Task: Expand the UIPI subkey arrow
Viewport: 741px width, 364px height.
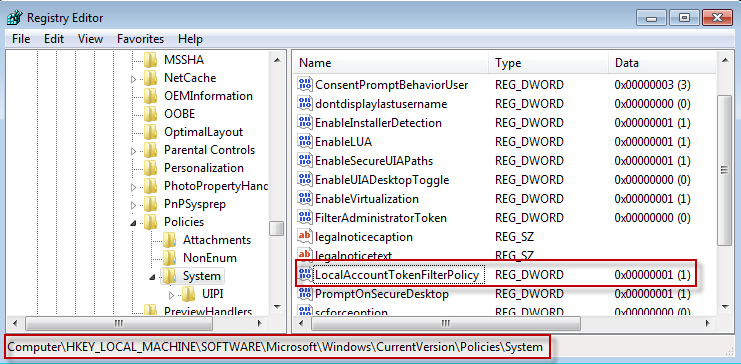Action: [172, 295]
